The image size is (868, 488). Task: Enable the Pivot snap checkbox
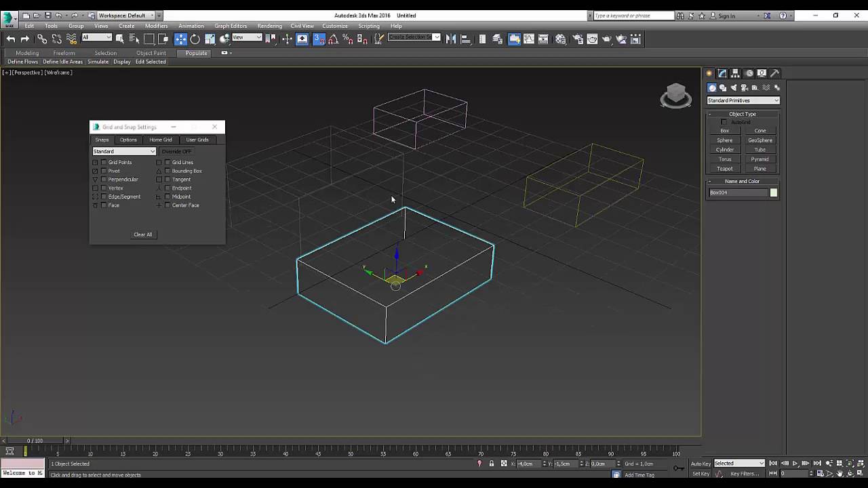coord(104,171)
